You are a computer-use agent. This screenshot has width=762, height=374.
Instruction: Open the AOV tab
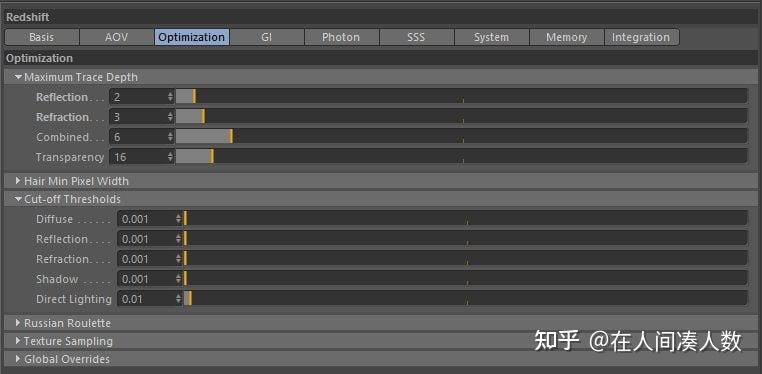tap(117, 37)
